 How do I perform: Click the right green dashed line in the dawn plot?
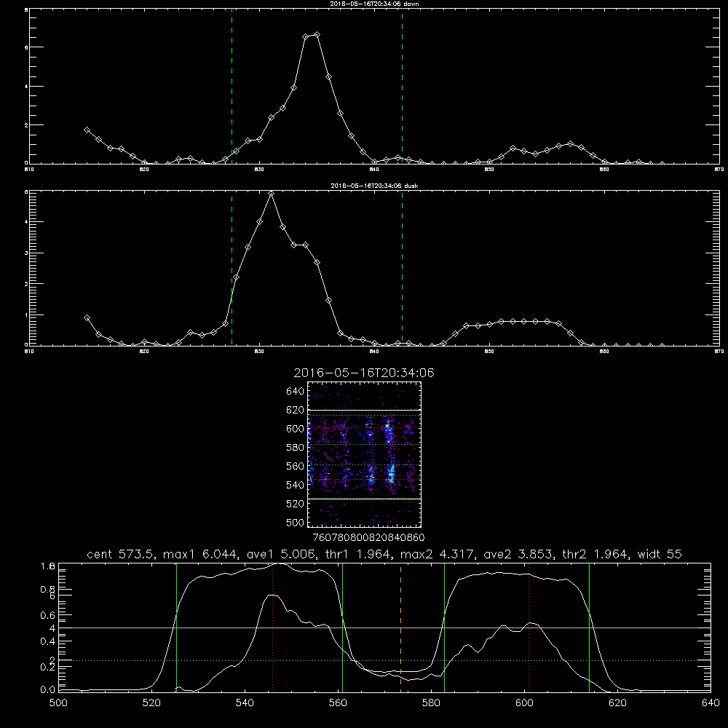point(402,86)
